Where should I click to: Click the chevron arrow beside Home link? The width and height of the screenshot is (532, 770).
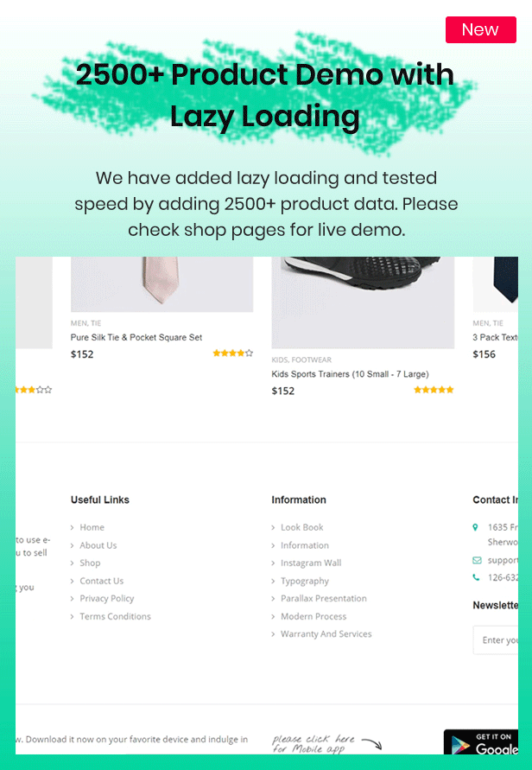(x=73, y=527)
